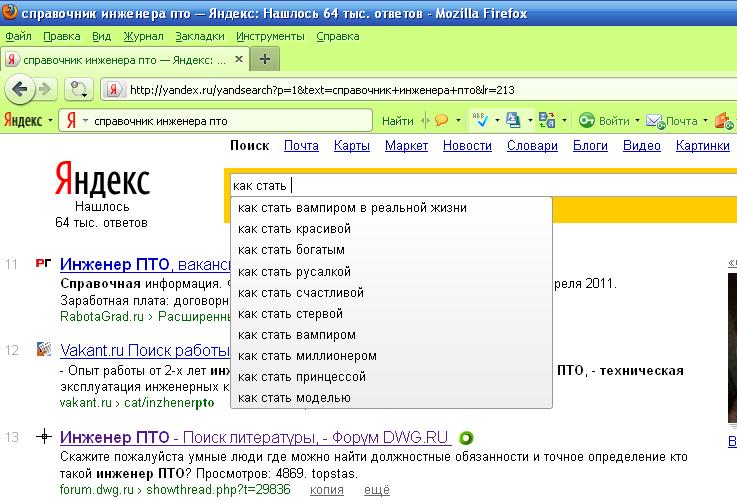Click the browser URL address bar

coord(419,90)
